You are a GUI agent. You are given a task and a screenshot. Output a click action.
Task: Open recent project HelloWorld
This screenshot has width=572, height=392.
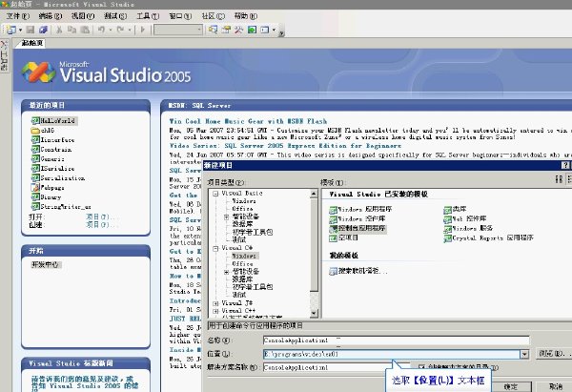point(53,120)
